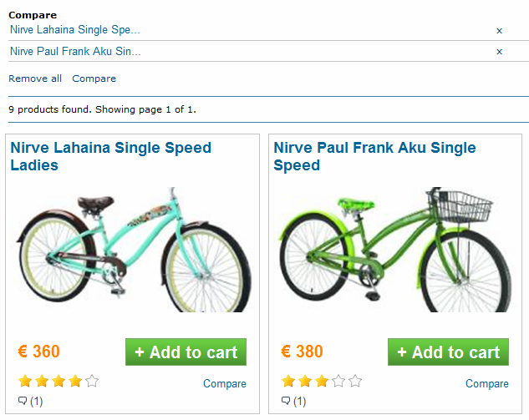The height and width of the screenshot is (420, 529).
Task: Open Nirve Lahaina Single Speed Ladies title
Action: pyautogui.click(x=110, y=156)
